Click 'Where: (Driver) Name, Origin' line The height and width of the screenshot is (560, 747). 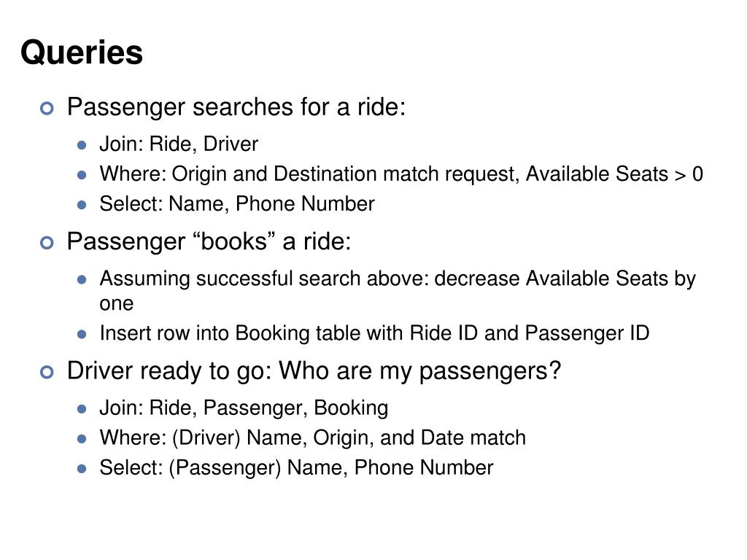click(312, 438)
